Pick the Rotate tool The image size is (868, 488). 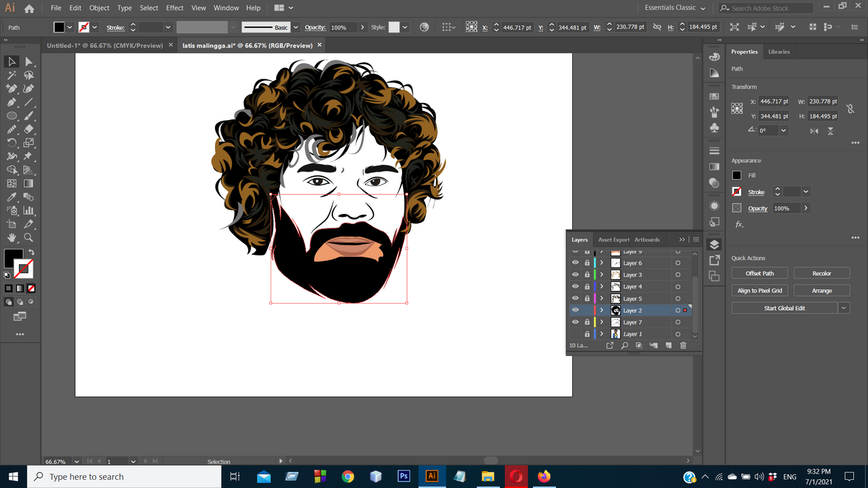[12, 143]
